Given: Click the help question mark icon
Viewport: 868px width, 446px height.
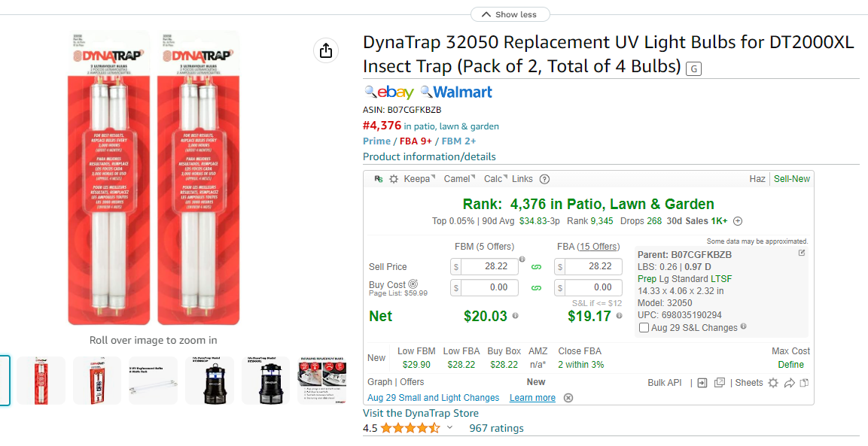Looking at the screenshot, I should coord(545,179).
